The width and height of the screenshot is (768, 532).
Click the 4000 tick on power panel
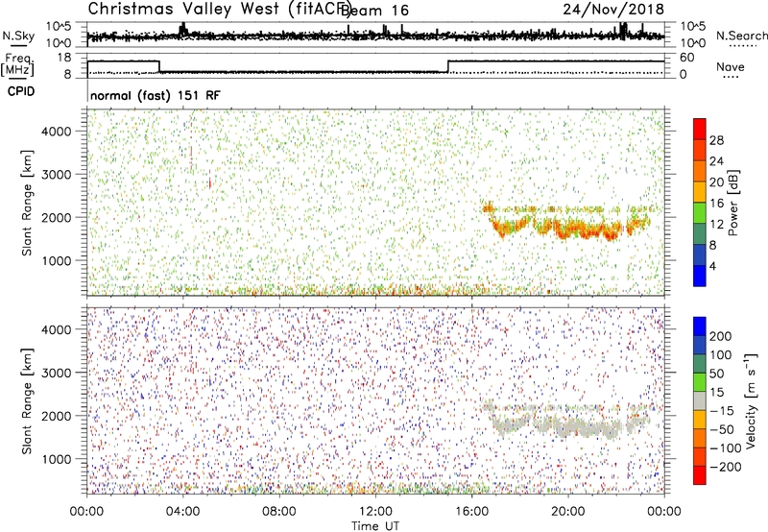point(57,132)
